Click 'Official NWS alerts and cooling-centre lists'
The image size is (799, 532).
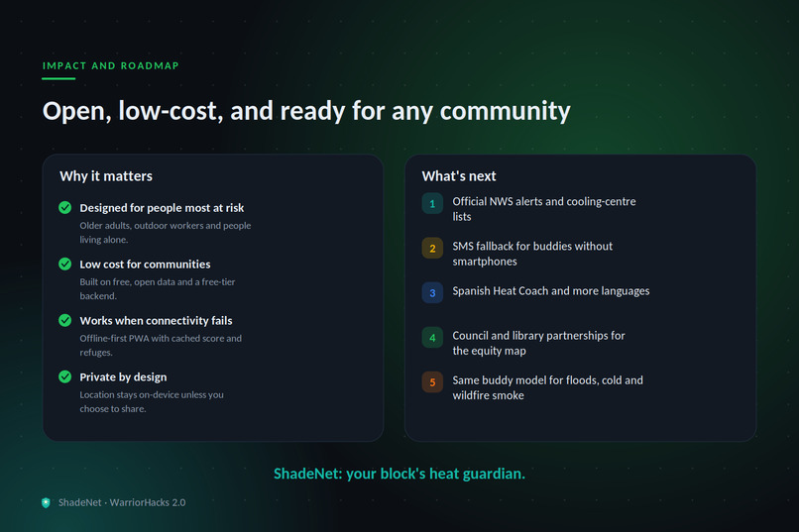coord(544,209)
